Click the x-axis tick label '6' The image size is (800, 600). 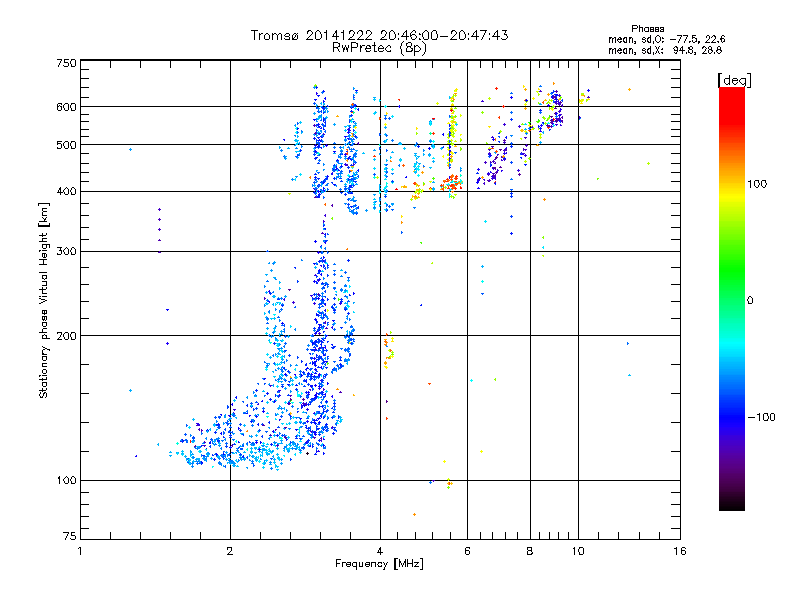467,551
